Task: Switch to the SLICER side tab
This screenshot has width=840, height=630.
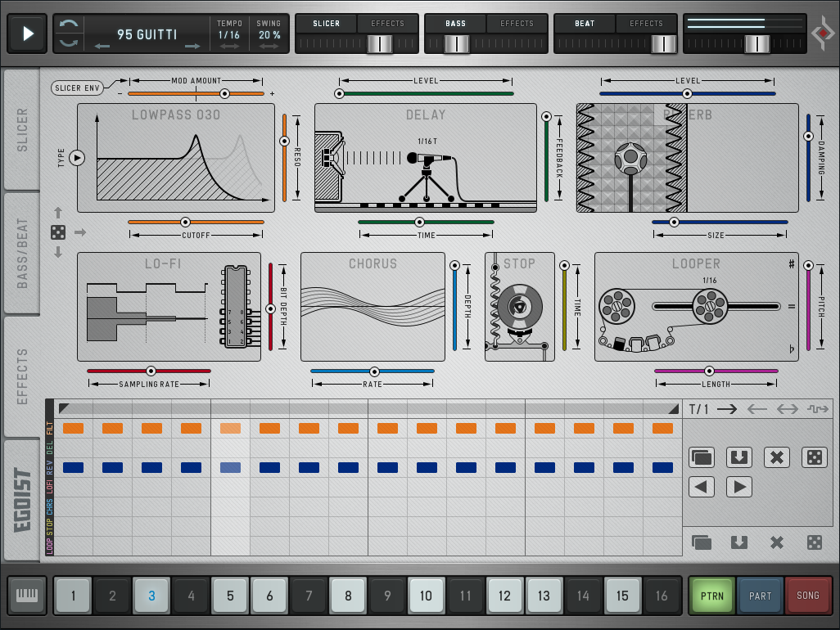Action: pos(22,129)
